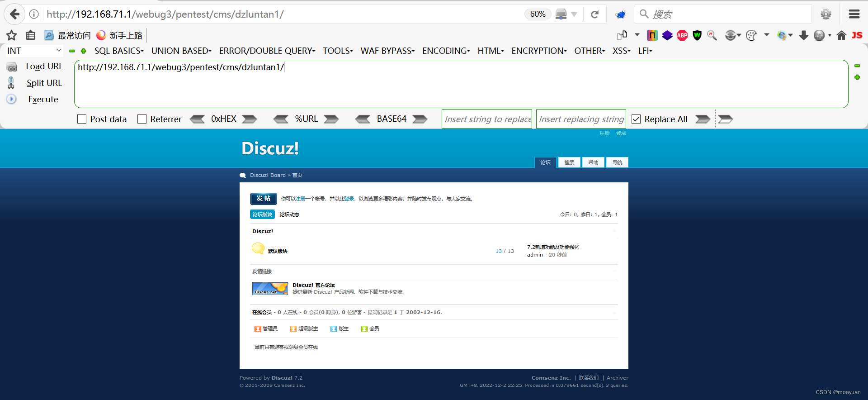This screenshot has width=868, height=400.
Task: Go to home page icon
Action: click(841, 35)
